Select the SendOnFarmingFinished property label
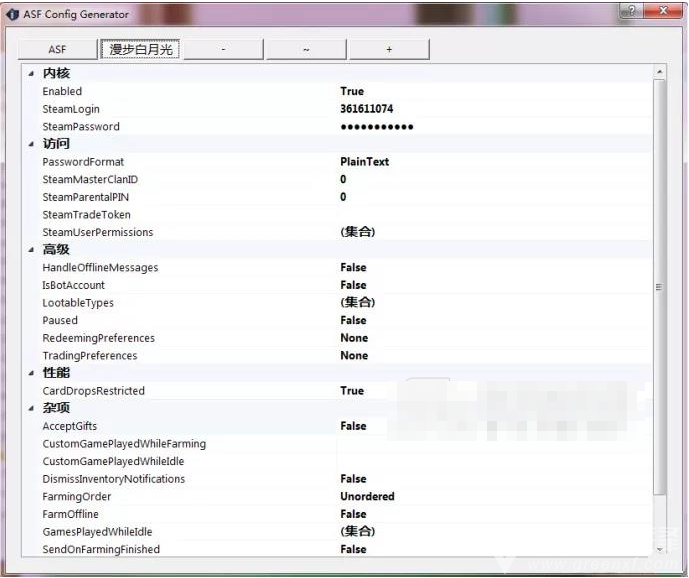Screen dimensions: 689x578 click(101, 549)
